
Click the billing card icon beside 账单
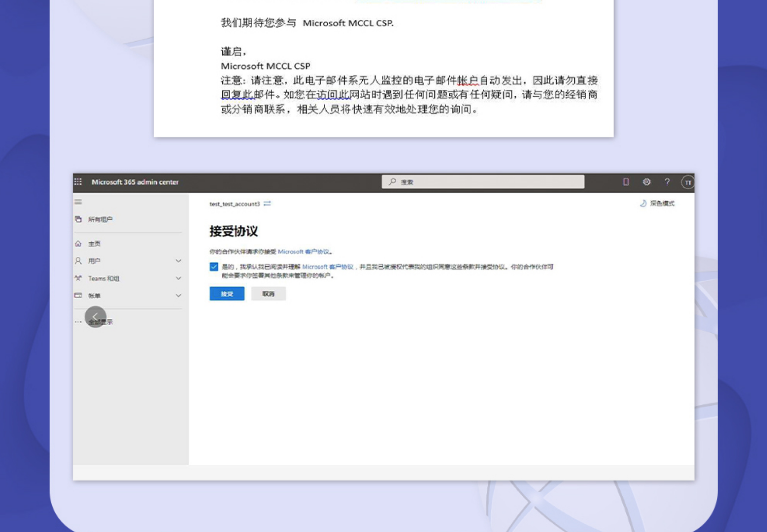tap(78, 296)
